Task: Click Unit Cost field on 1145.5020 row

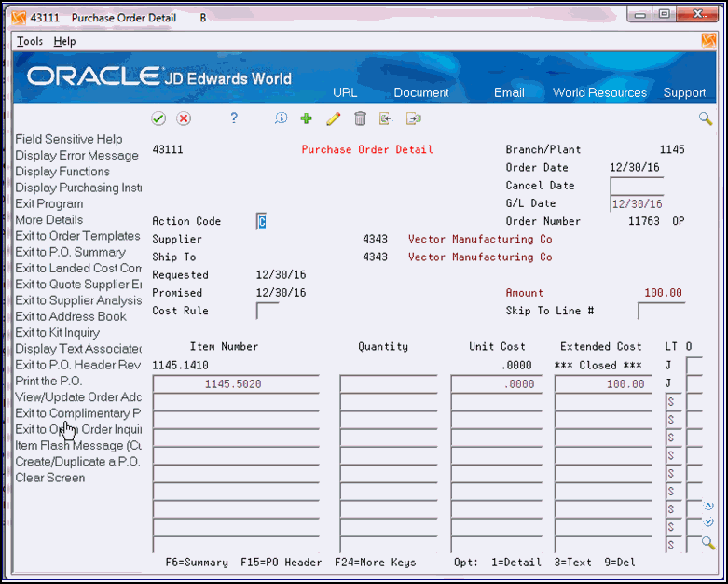Action: pyautogui.click(x=496, y=383)
